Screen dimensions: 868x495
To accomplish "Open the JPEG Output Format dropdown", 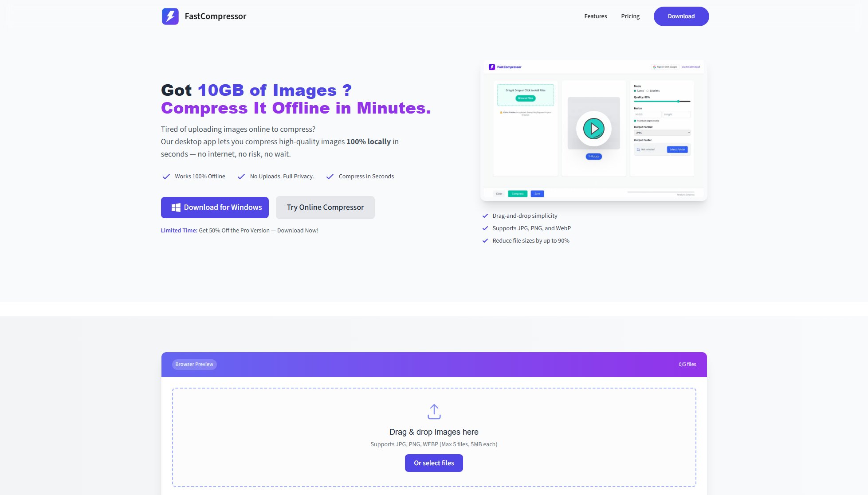I will 662,133.
